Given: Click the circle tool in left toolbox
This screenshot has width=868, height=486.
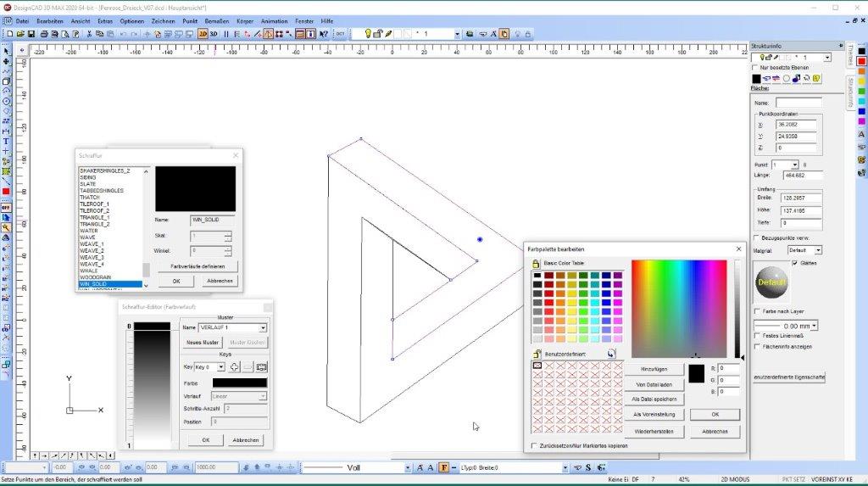Looking at the screenshot, I should pyautogui.click(x=6, y=102).
